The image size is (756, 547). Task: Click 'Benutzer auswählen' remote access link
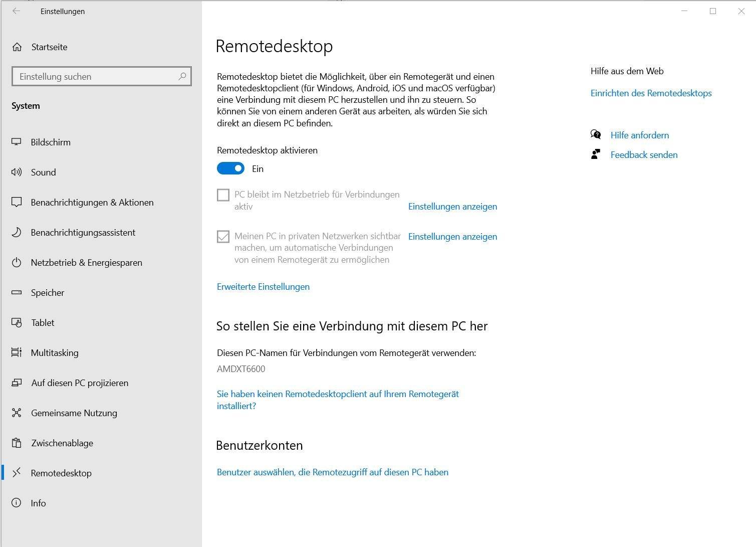pos(332,472)
